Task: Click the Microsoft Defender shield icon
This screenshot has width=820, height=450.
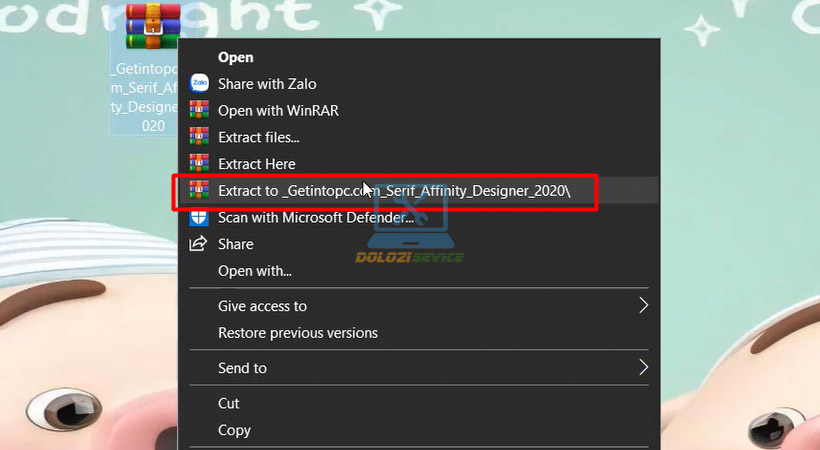Action: [198, 217]
